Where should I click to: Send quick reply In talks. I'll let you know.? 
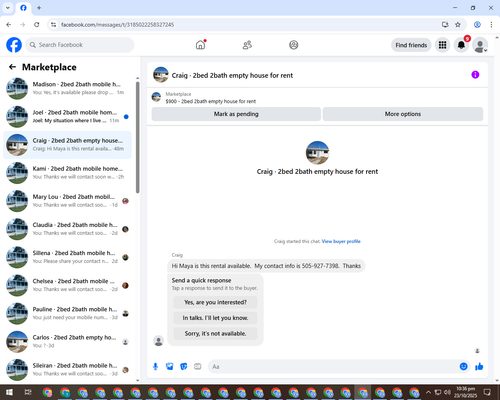click(x=215, y=318)
